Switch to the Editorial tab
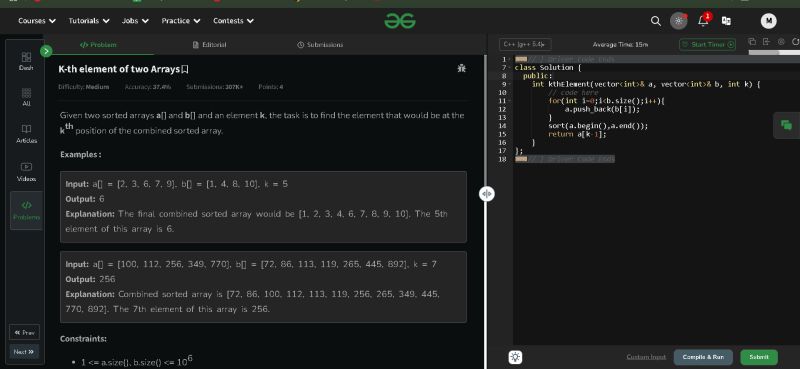The width and height of the screenshot is (800, 369). point(210,45)
